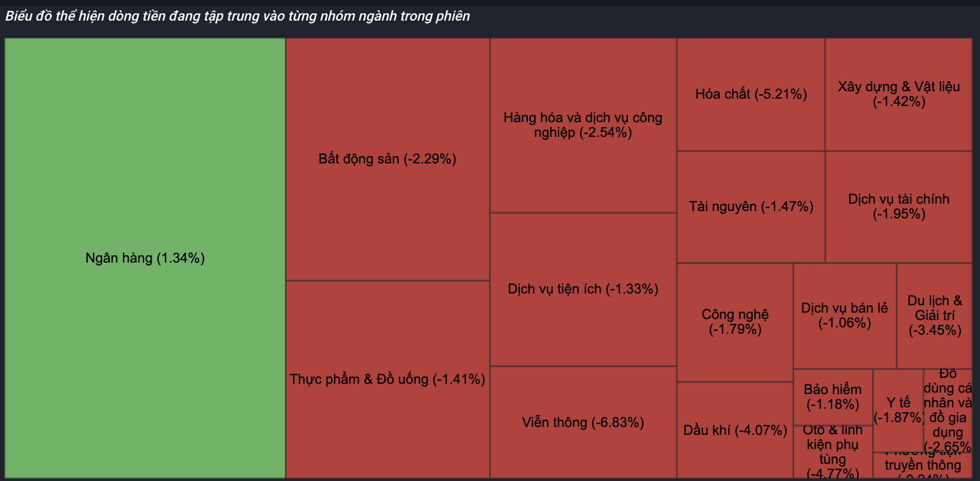
Task: Open the Dịch vụ tài chính block
Action: point(898,207)
